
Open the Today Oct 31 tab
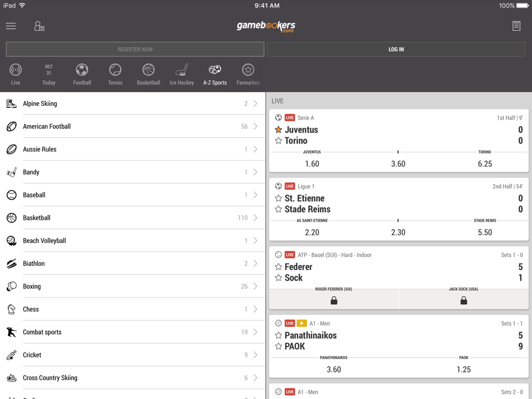pyautogui.click(x=49, y=74)
